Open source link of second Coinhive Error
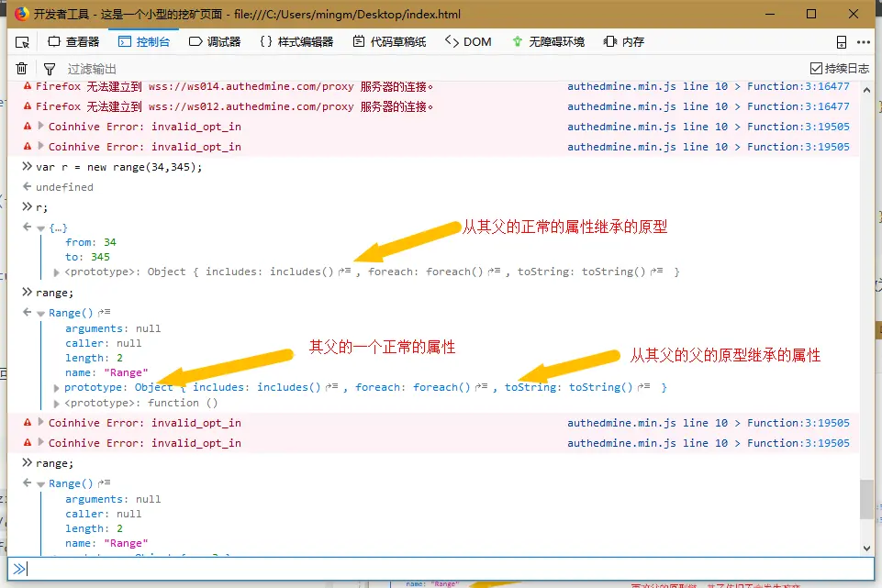The image size is (882, 588). click(709, 147)
